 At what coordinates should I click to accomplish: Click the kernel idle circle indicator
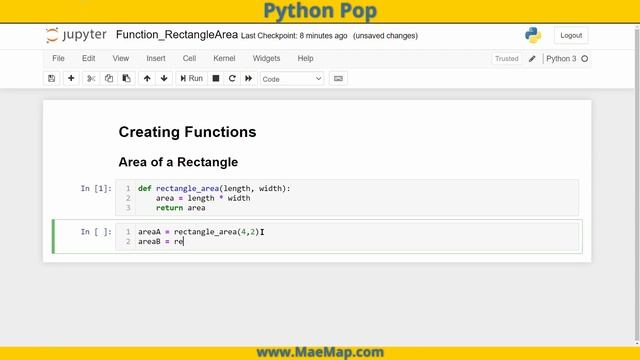tap(584, 59)
